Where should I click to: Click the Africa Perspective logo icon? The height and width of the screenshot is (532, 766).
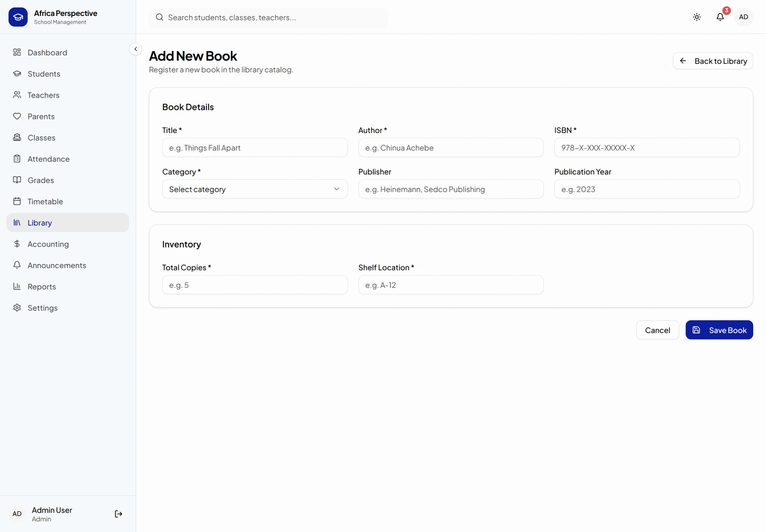(18, 17)
